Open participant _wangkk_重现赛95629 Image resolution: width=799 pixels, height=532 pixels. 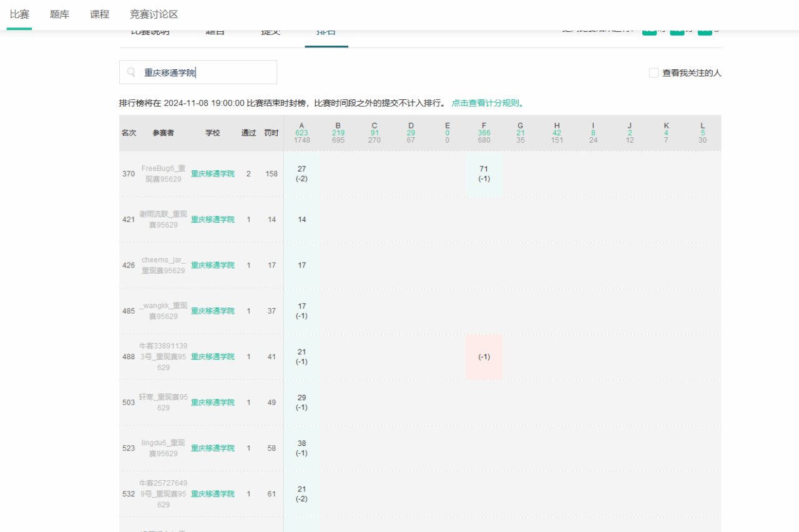[163, 311]
